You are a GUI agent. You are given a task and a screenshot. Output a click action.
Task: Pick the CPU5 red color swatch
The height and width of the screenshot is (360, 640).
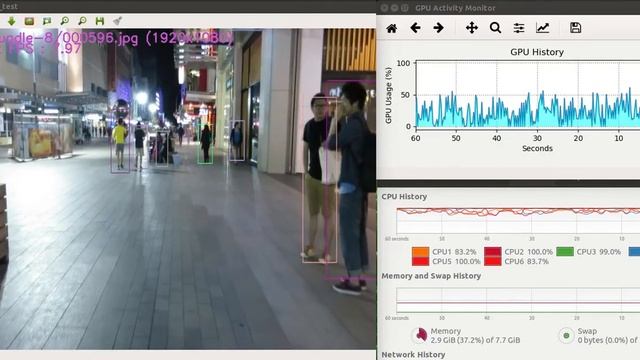pos(420,261)
